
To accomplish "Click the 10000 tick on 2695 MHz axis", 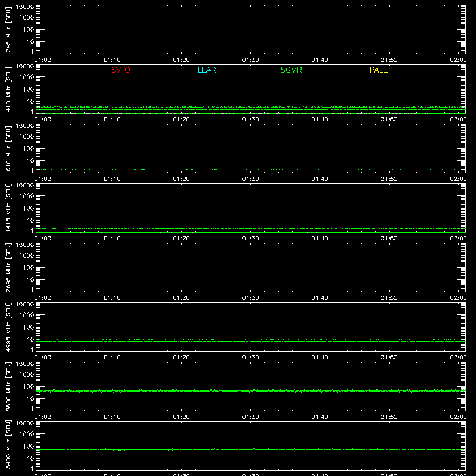I will tap(25, 245).
